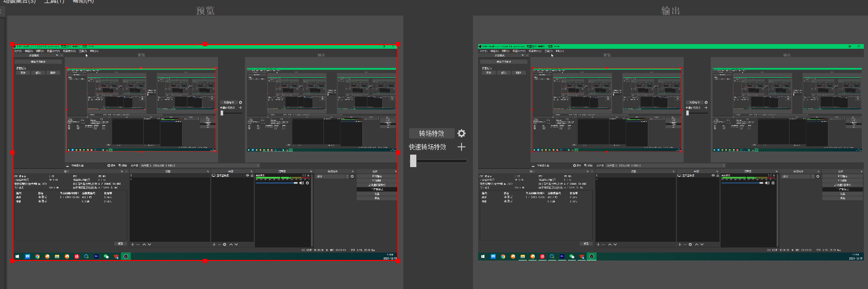The height and width of the screenshot is (289, 868).
Task: Click the top-center red handle of preview selection
Action: pyautogui.click(x=205, y=45)
